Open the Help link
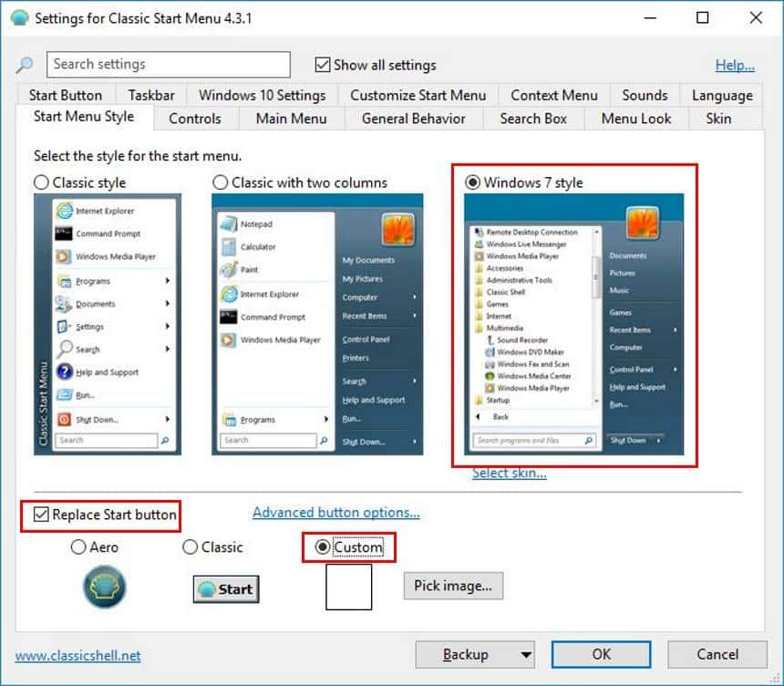 tap(735, 65)
